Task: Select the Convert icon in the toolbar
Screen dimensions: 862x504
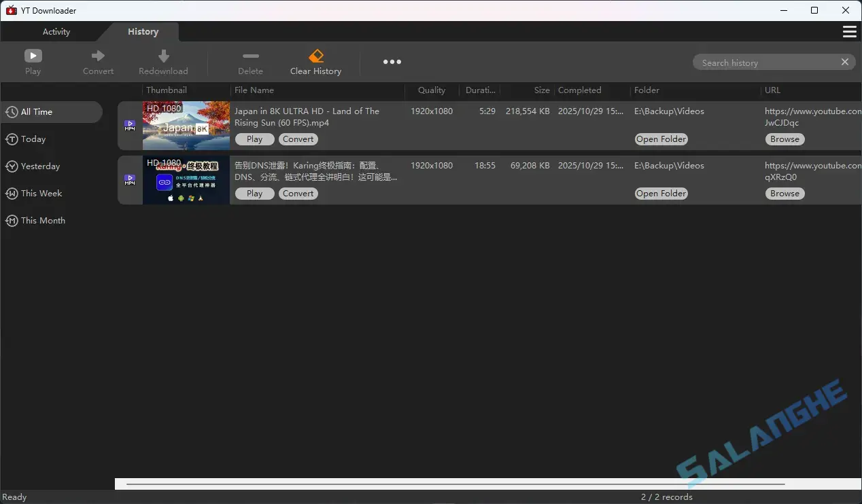Action: [x=98, y=56]
